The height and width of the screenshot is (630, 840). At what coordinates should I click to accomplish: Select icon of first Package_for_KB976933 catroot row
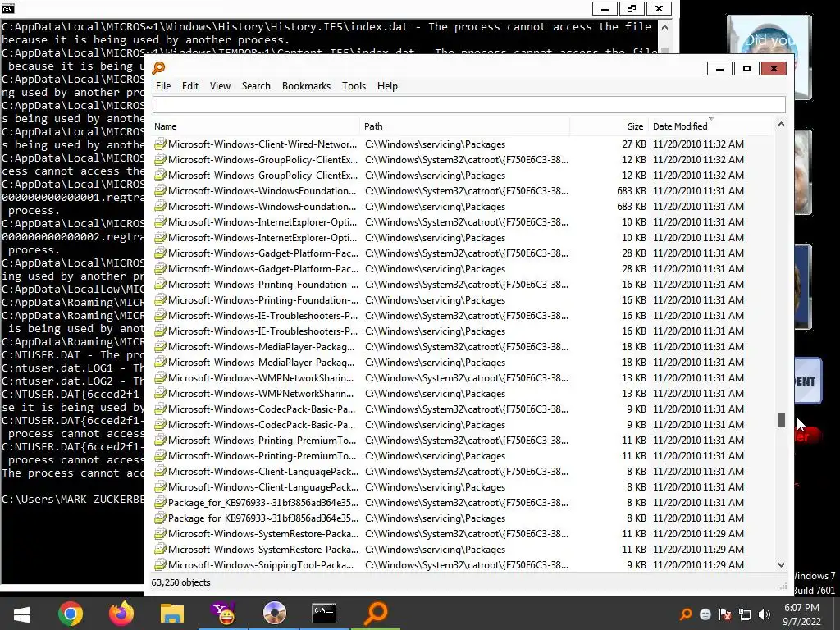pos(160,503)
